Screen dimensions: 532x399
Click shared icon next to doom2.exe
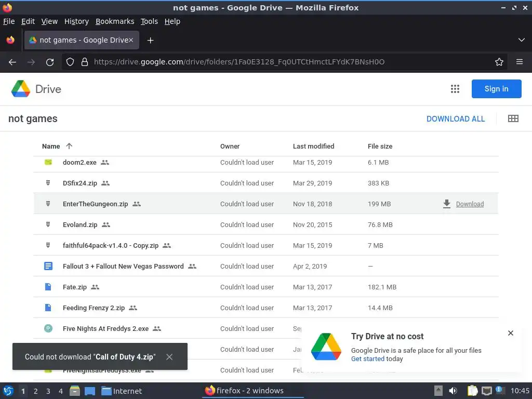point(105,162)
